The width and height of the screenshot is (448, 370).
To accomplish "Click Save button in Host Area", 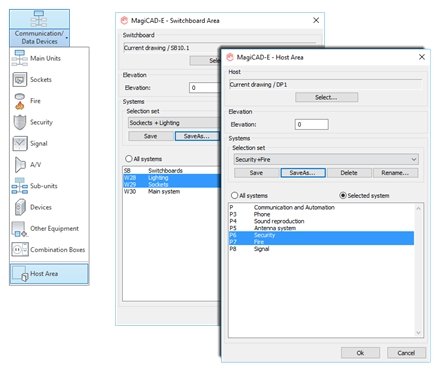I will [x=256, y=173].
